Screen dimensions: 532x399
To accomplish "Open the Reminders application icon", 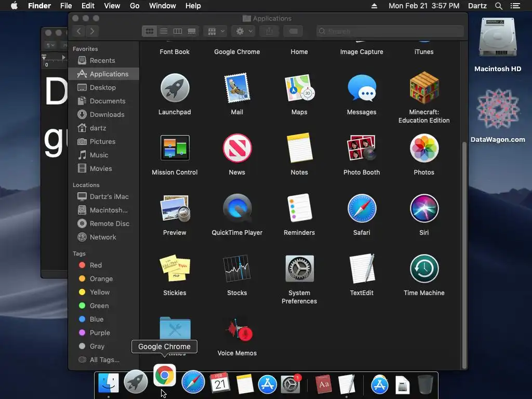I will coord(299,208).
